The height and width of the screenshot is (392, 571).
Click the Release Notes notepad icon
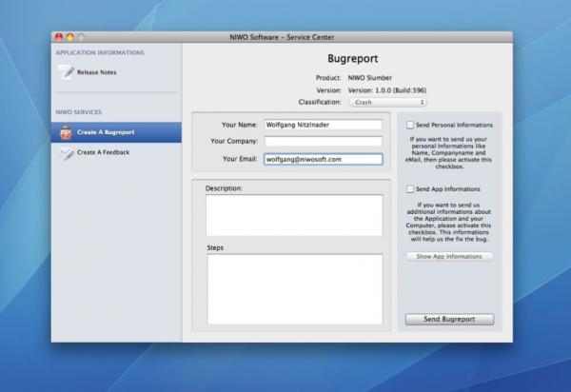click(x=66, y=72)
